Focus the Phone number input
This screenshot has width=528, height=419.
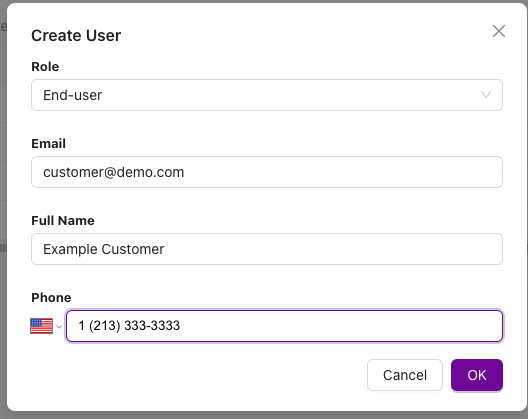tap(284, 326)
